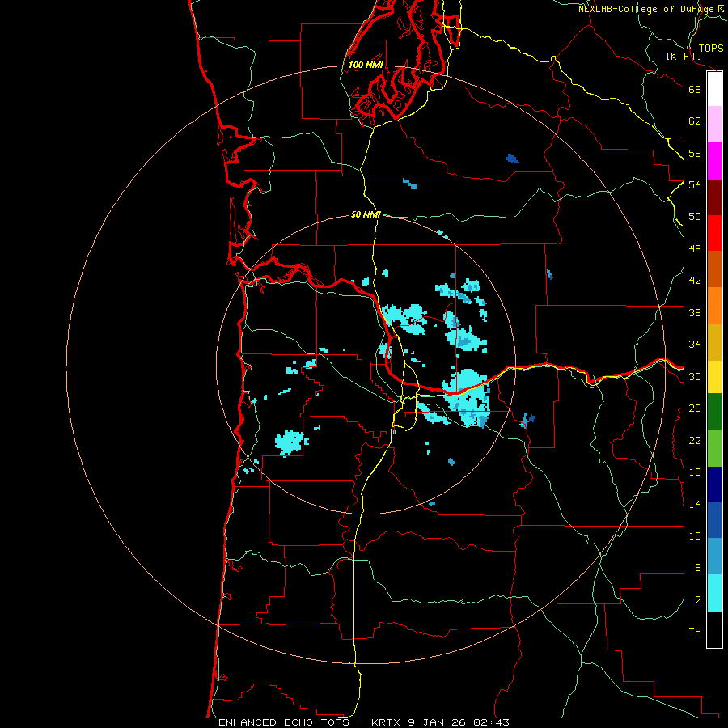Click the 30 value on the legend scale
Viewport: 728px width, 728px height.
tap(695, 376)
